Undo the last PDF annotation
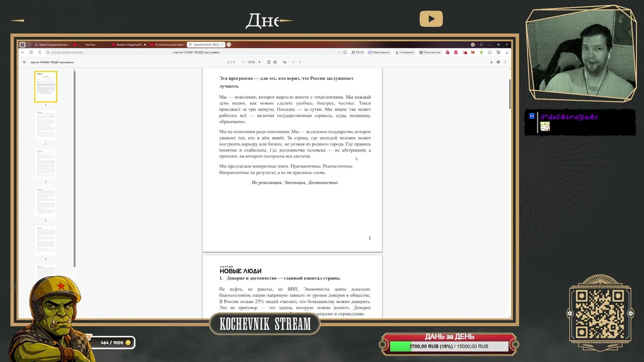The height and width of the screenshot is (362, 644). click(294, 62)
